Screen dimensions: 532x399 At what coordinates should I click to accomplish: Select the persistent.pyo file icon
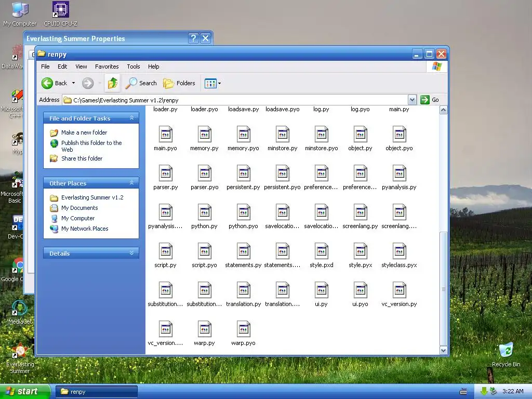(282, 173)
